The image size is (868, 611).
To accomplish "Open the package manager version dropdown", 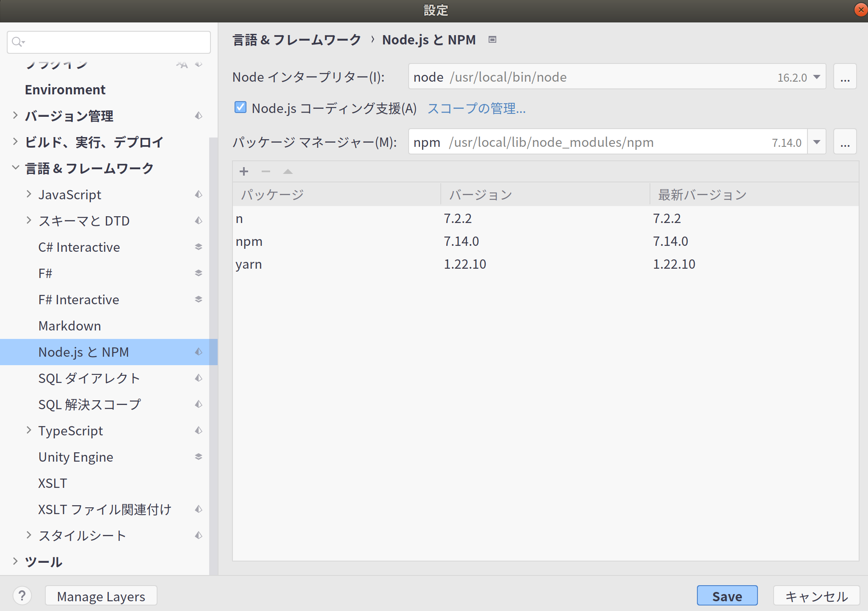I will pyautogui.click(x=816, y=142).
